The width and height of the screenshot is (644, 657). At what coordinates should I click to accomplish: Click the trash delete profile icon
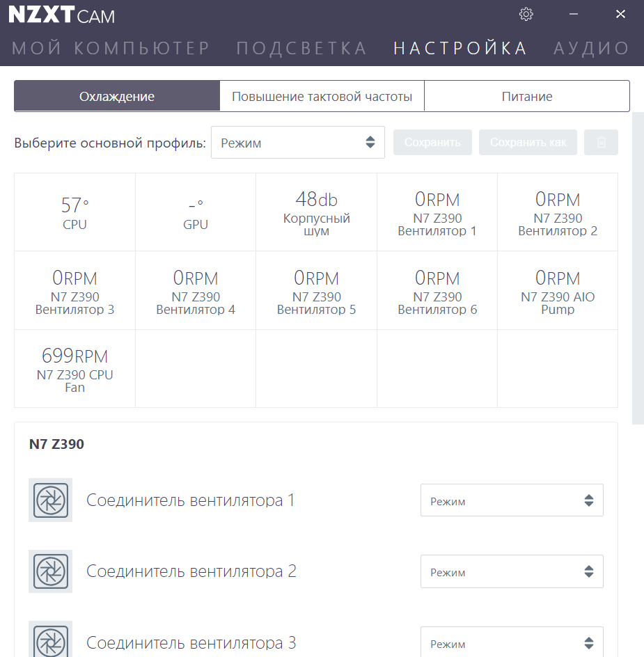601,143
